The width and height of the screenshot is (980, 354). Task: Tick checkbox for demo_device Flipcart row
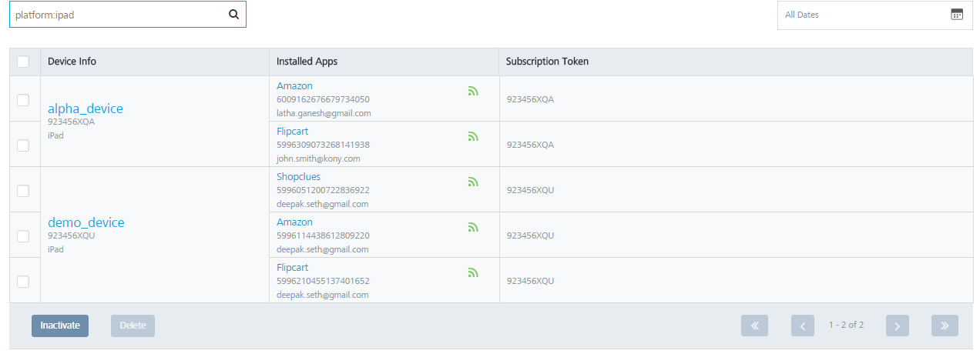[x=23, y=281]
